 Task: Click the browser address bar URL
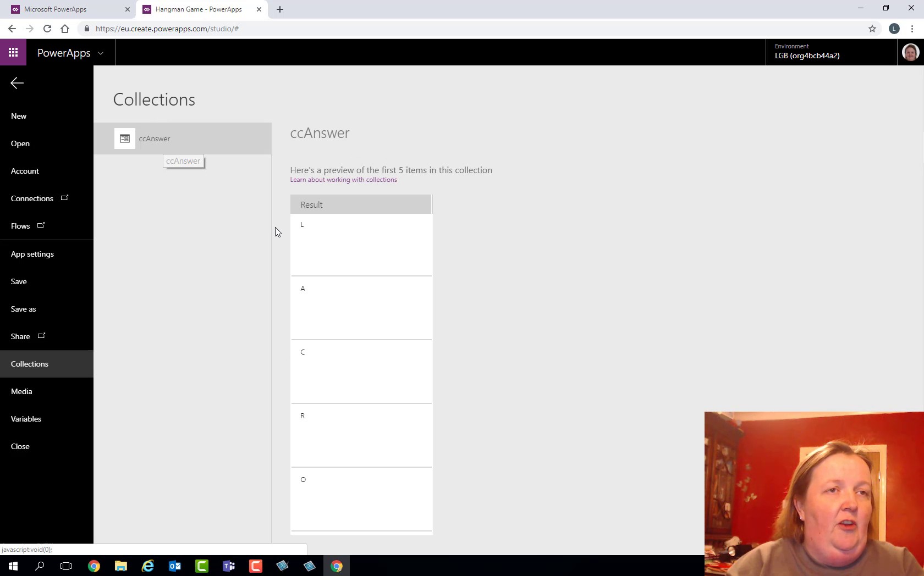[167, 29]
